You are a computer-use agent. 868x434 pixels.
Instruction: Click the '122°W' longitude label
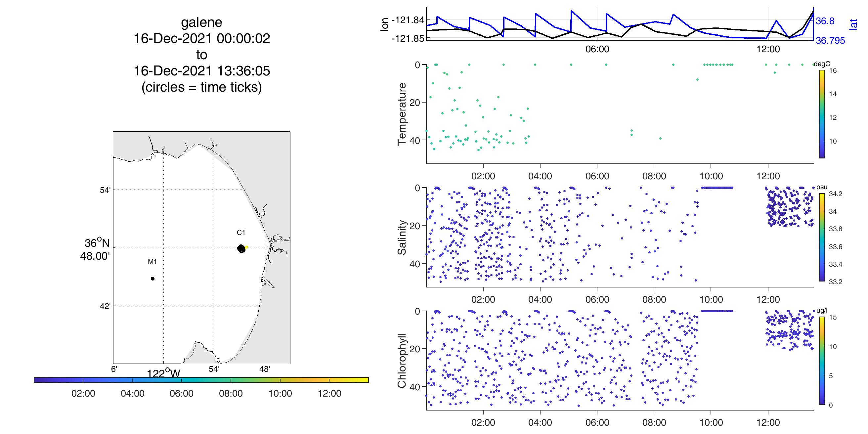(x=163, y=373)
